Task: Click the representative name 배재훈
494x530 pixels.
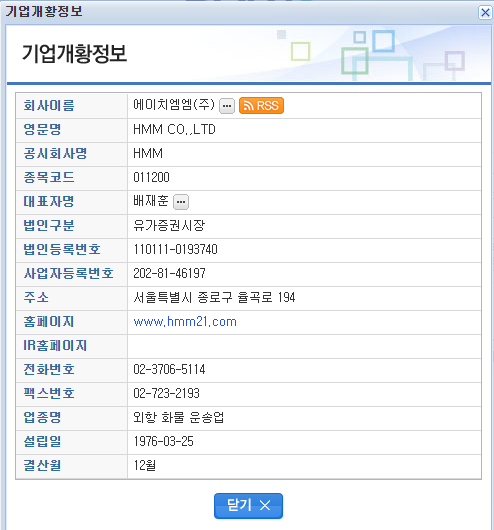Action: (150, 201)
